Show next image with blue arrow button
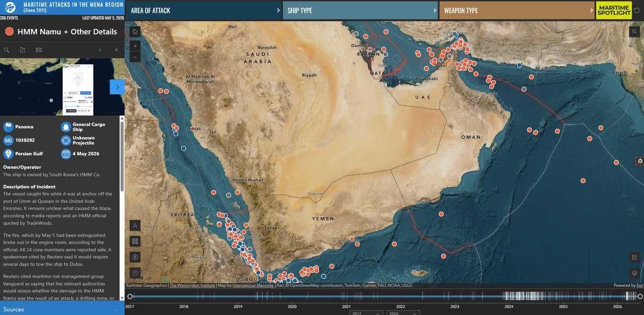644x315 pixels. pyautogui.click(x=117, y=86)
